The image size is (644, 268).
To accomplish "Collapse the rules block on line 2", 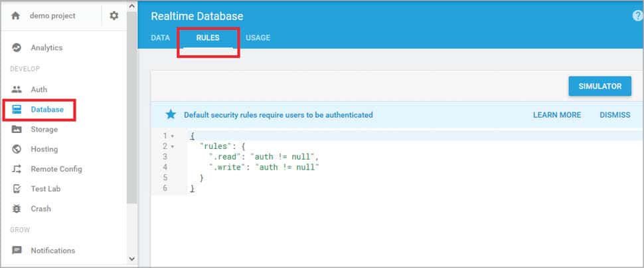I will (x=173, y=146).
